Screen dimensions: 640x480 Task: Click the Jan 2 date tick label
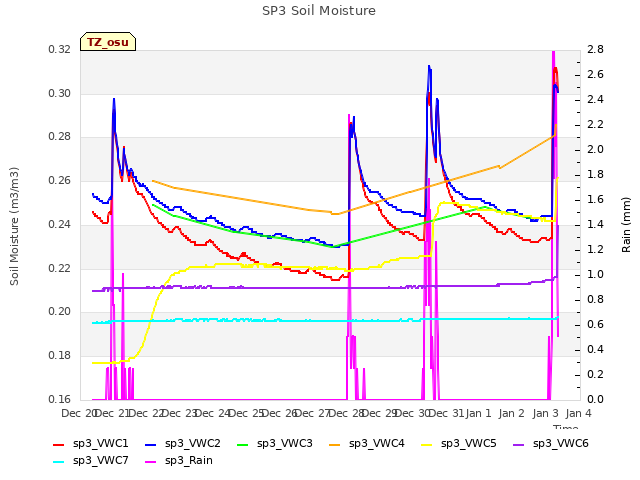[511, 414]
